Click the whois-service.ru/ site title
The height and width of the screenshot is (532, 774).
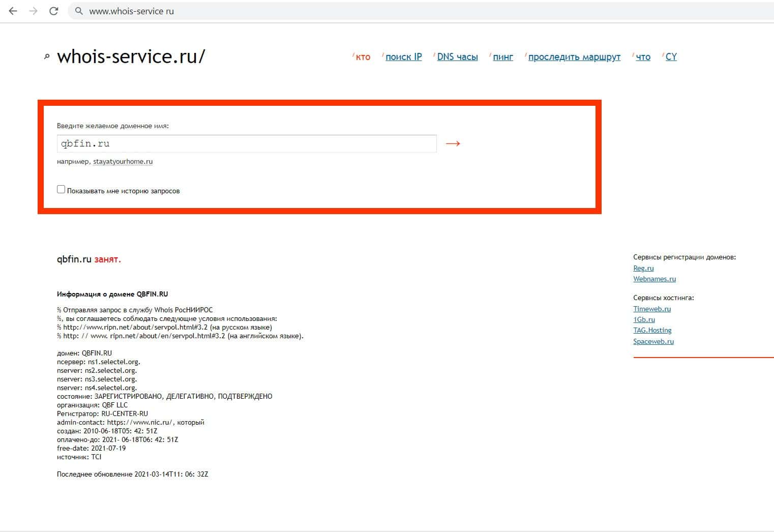coord(131,56)
